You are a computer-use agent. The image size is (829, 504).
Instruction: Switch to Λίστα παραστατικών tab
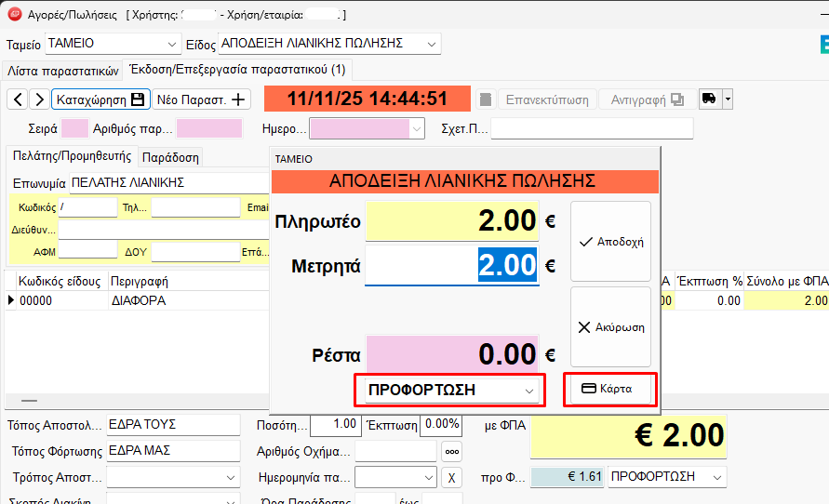point(63,70)
